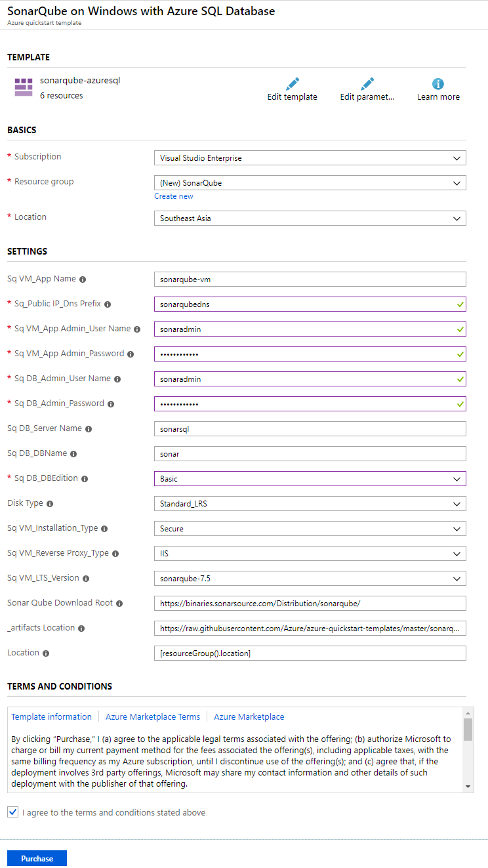Open the Resource group dropdown

[310, 183]
